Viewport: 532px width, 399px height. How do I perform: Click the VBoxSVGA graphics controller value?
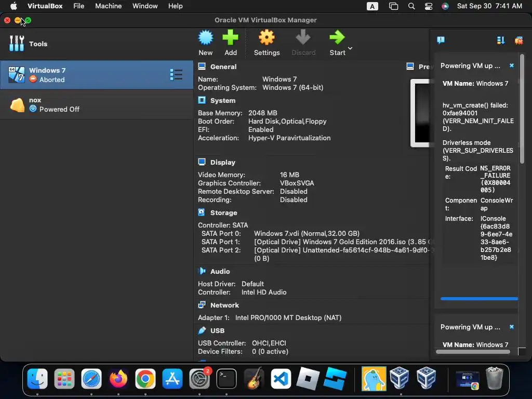click(x=297, y=183)
